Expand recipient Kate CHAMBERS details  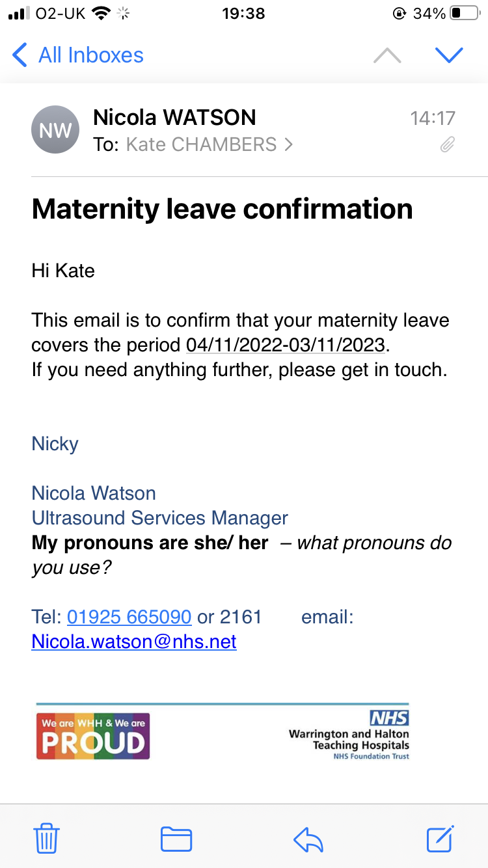209,144
